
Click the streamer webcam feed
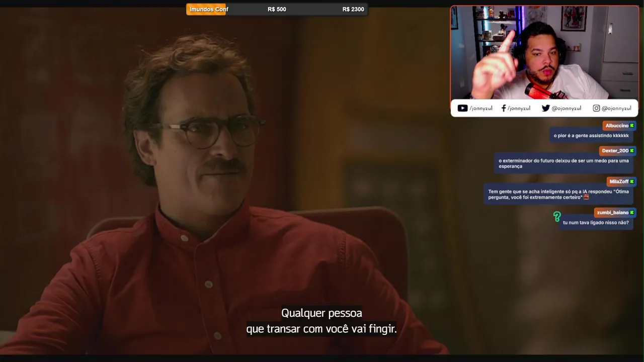[x=544, y=53]
